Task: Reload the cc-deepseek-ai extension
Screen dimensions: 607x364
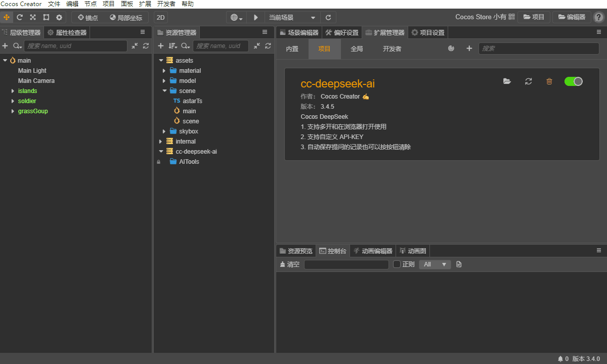Action: tap(529, 81)
